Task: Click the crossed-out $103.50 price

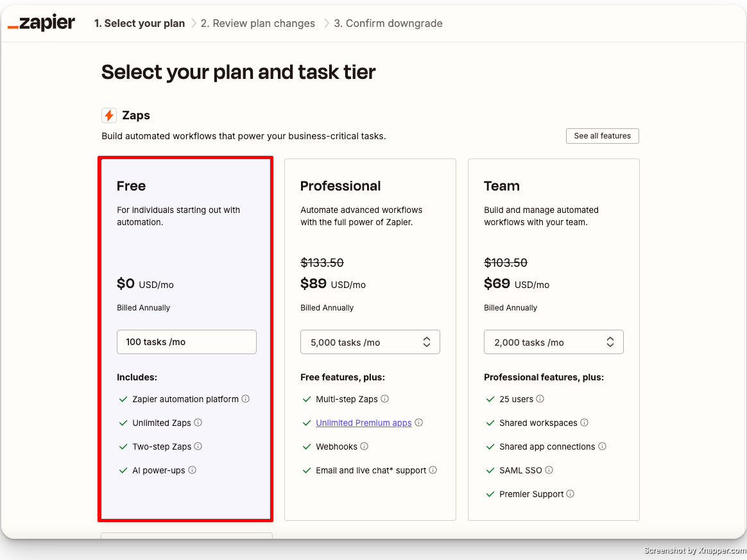Action: click(x=506, y=262)
